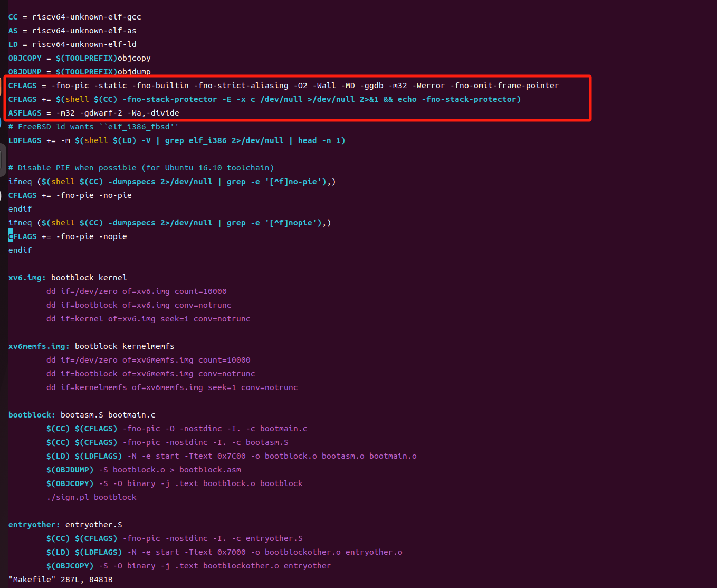
Task: Click -m32 in the ASFLAGS line
Action: click(x=65, y=113)
